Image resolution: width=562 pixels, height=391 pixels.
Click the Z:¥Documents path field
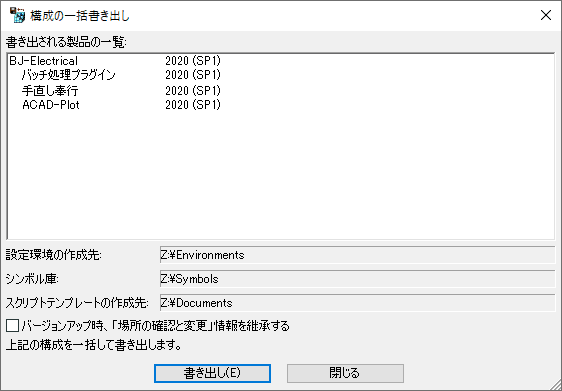(357, 303)
